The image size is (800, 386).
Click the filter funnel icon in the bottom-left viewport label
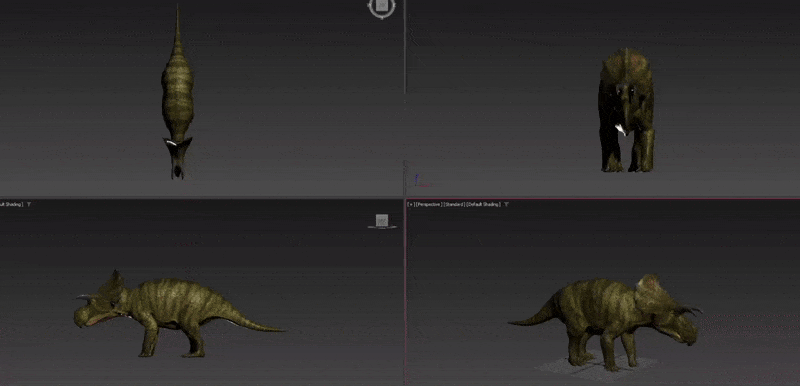pyautogui.click(x=29, y=204)
